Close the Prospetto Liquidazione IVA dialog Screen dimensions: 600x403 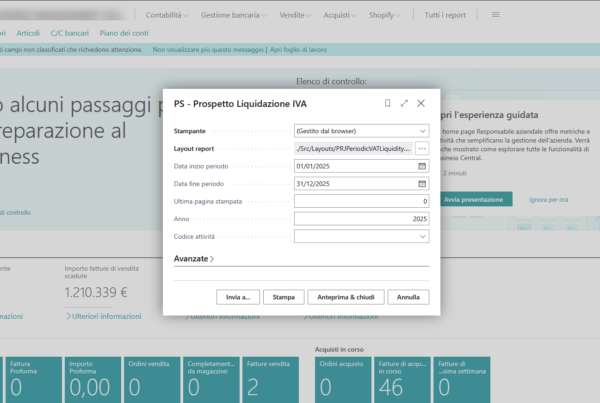(421, 103)
